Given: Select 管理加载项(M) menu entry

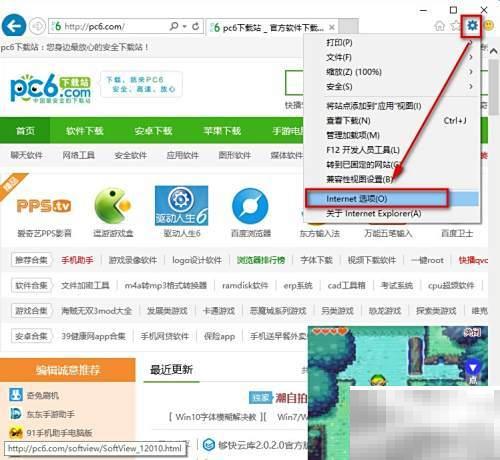Looking at the screenshot, I should pyautogui.click(x=392, y=135).
